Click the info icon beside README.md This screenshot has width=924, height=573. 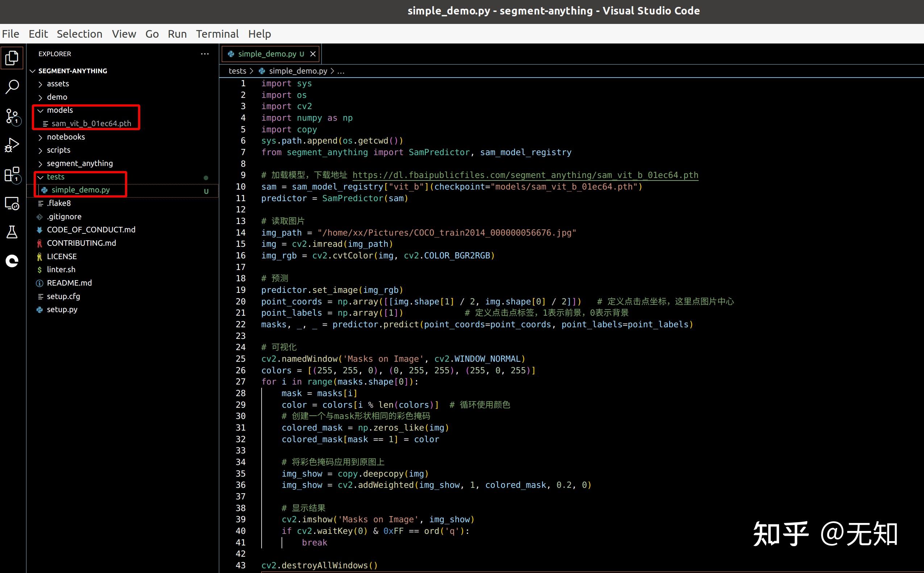click(x=39, y=283)
